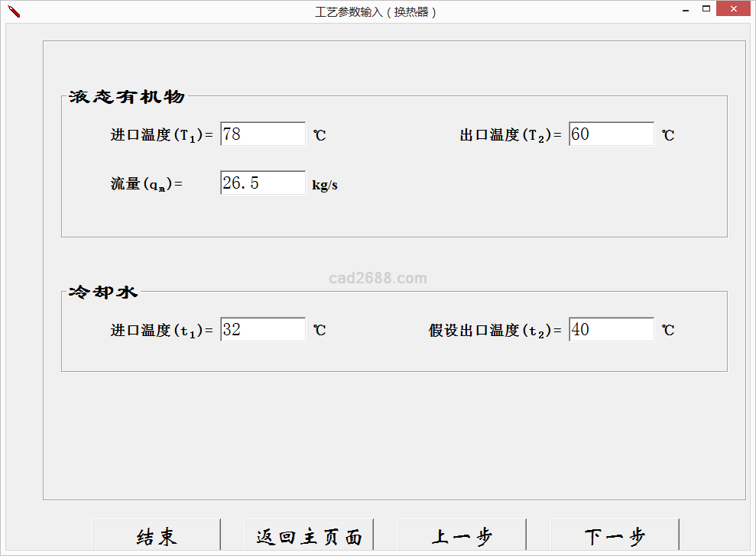Click the window title 工艺参数输入（换热器）
756x556 pixels.
(376, 12)
